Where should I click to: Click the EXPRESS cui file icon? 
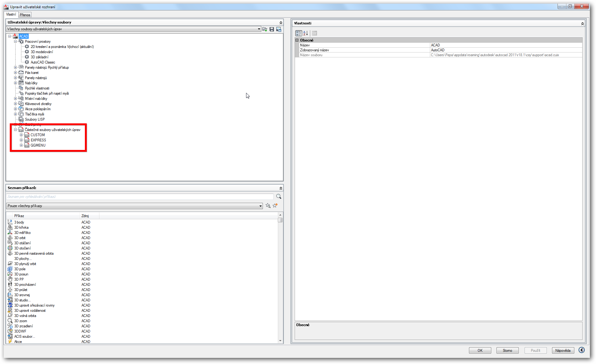pyautogui.click(x=27, y=140)
